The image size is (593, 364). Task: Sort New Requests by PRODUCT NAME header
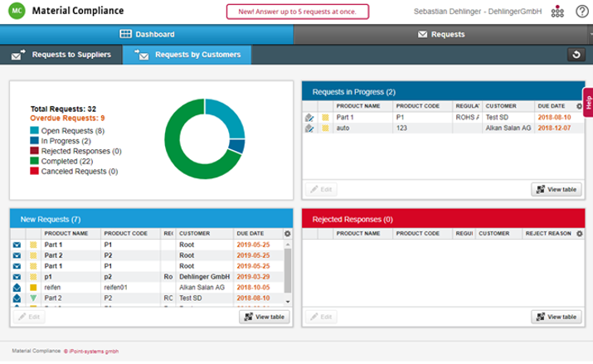pos(66,234)
